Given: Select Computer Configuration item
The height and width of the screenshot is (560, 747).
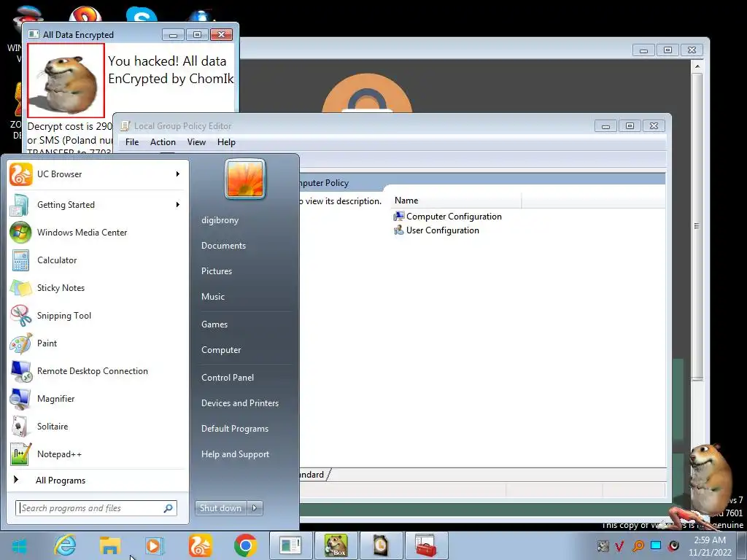Looking at the screenshot, I should tap(448, 217).
